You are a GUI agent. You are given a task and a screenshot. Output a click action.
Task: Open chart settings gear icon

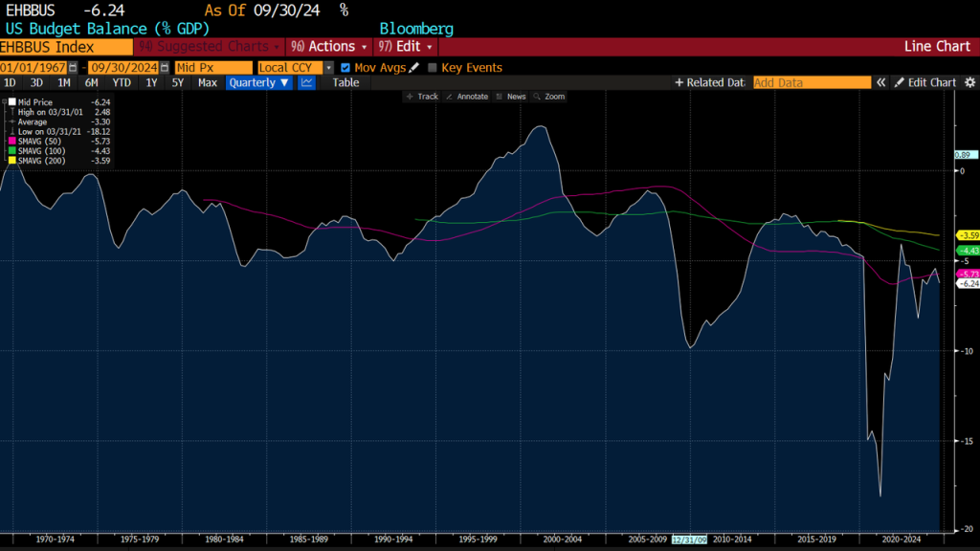pos(968,82)
